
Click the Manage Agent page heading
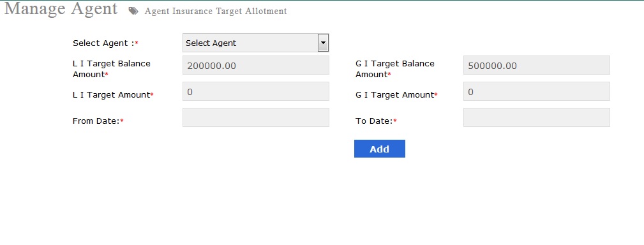click(61, 9)
